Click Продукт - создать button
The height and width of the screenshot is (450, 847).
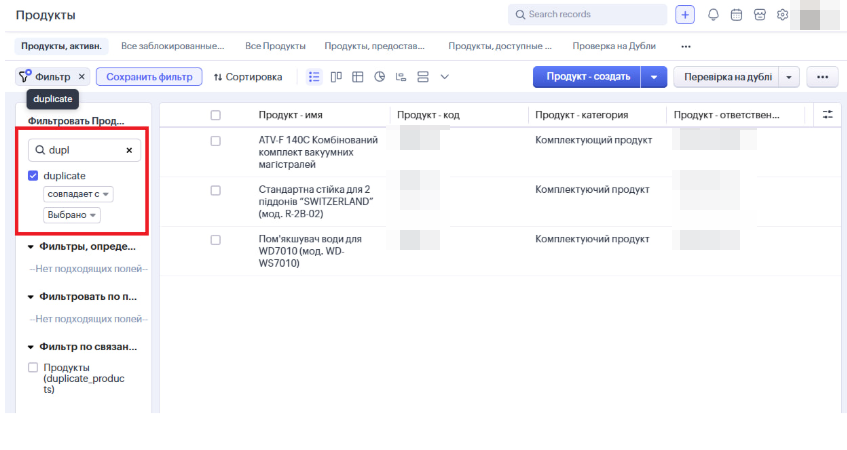click(x=587, y=77)
